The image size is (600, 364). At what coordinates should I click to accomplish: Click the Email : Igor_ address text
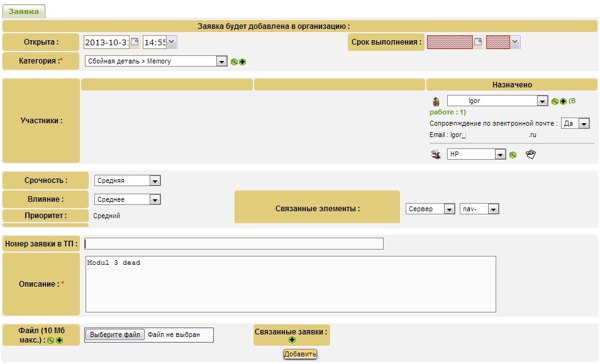483,135
